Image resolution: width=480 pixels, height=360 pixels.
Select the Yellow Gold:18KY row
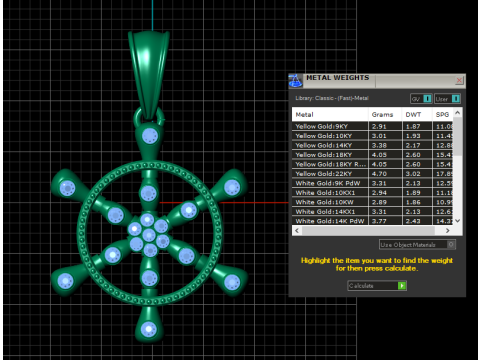(373, 155)
